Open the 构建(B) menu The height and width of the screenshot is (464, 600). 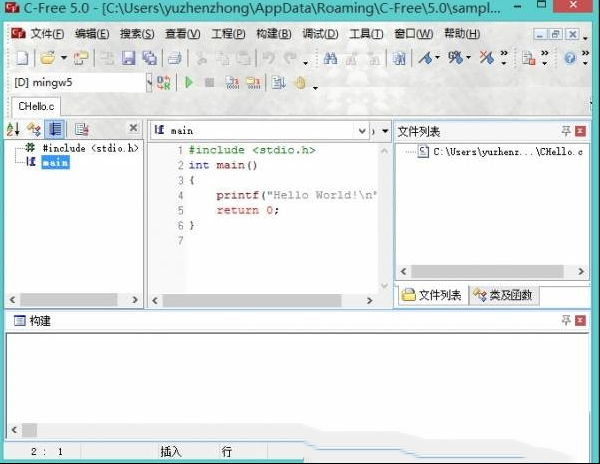coord(274,34)
